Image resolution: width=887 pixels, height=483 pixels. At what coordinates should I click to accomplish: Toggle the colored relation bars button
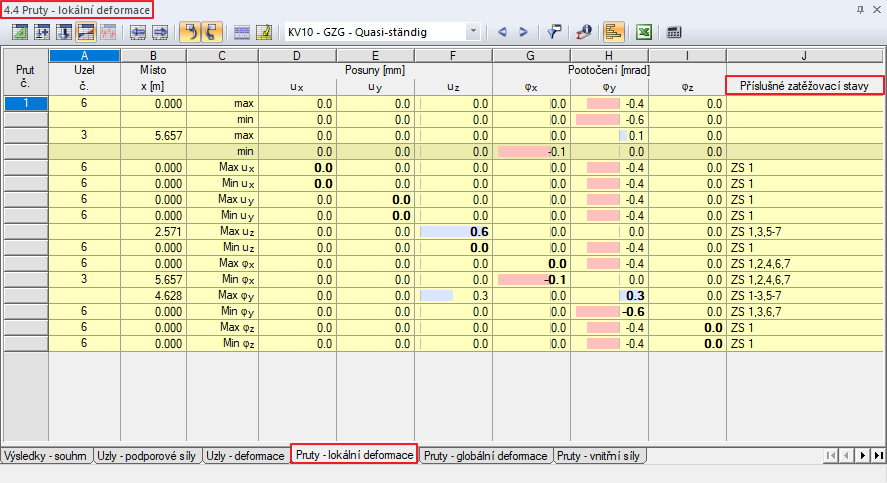point(614,32)
